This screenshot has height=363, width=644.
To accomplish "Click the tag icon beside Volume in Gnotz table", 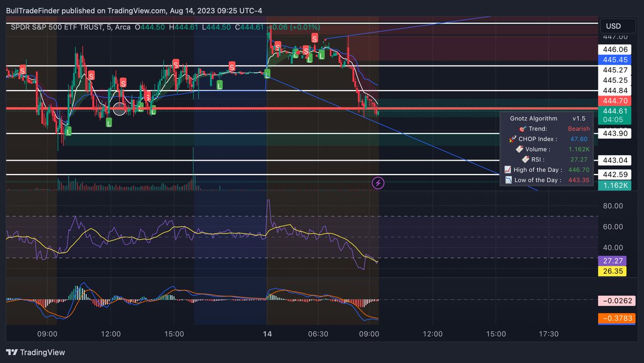I will [519, 149].
